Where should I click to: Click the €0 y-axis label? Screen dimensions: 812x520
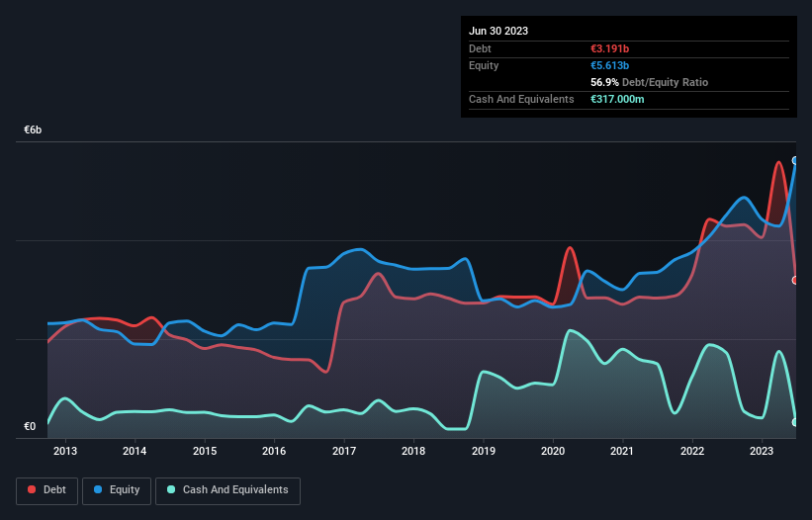[30, 426]
